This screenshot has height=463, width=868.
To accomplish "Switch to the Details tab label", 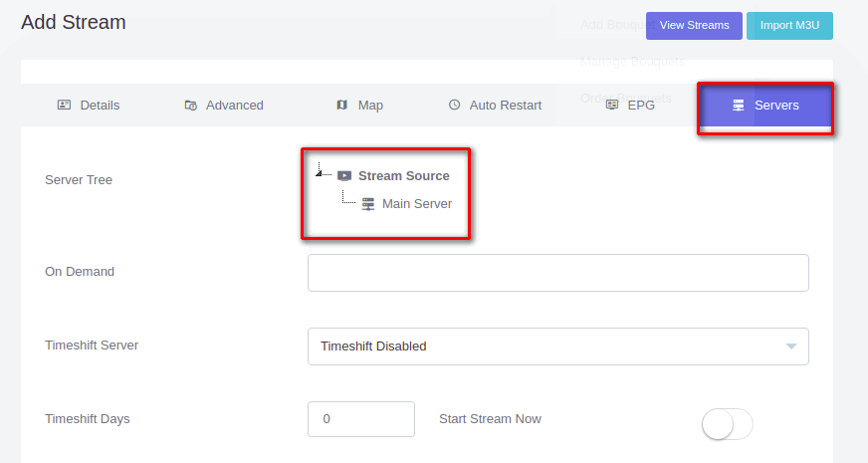I will pyautogui.click(x=100, y=105).
